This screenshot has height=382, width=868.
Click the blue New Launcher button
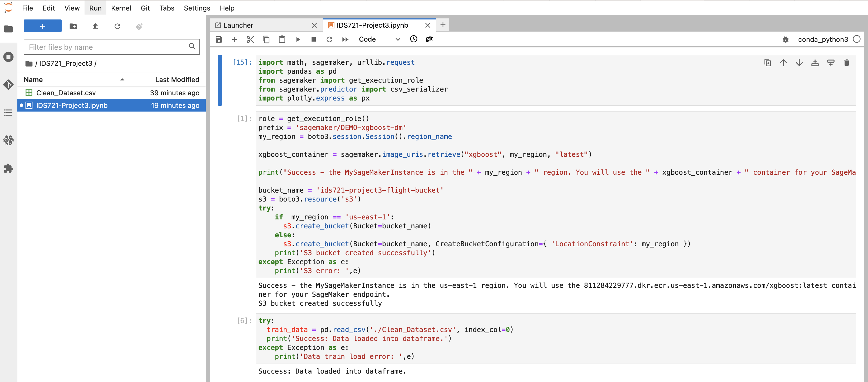pyautogui.click(x=42, y=26)
